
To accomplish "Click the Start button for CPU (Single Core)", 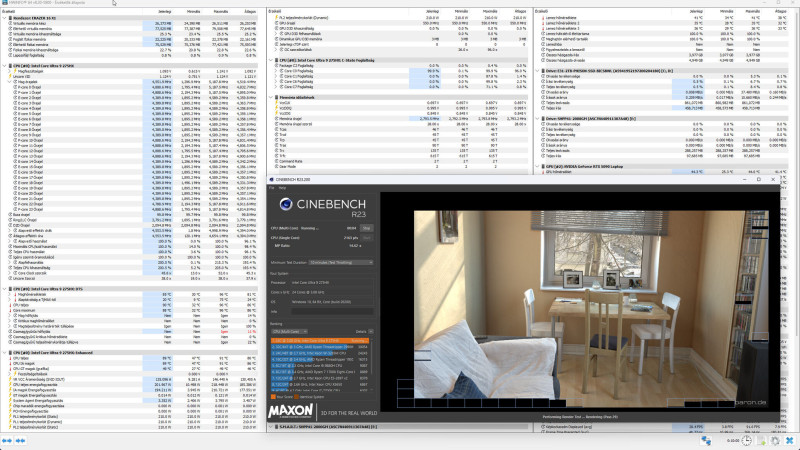I will pos(366,238).
